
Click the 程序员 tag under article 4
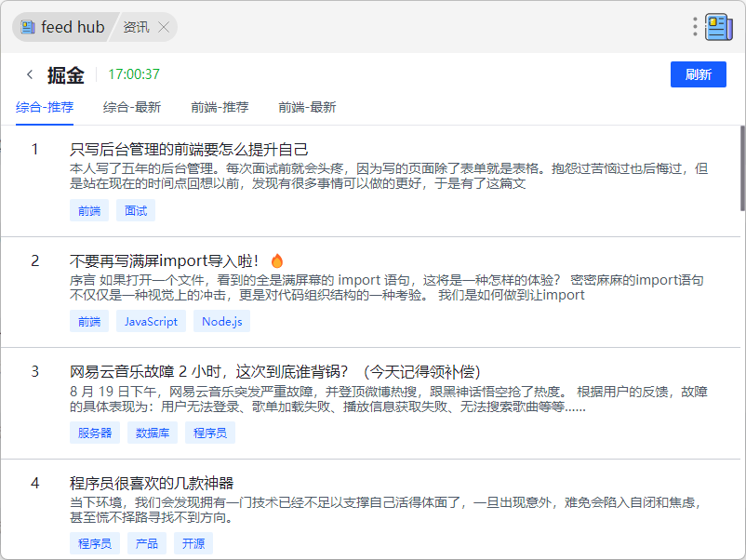(x=95, y=543)
